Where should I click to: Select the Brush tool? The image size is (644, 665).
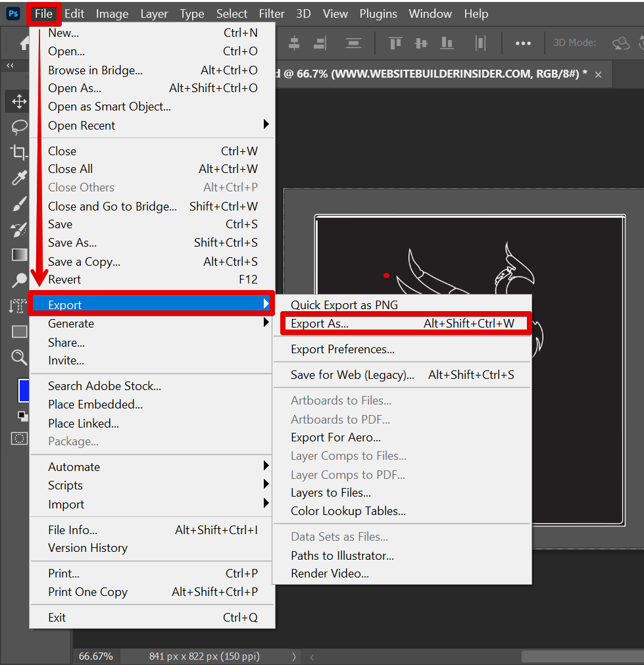point(19,204)
